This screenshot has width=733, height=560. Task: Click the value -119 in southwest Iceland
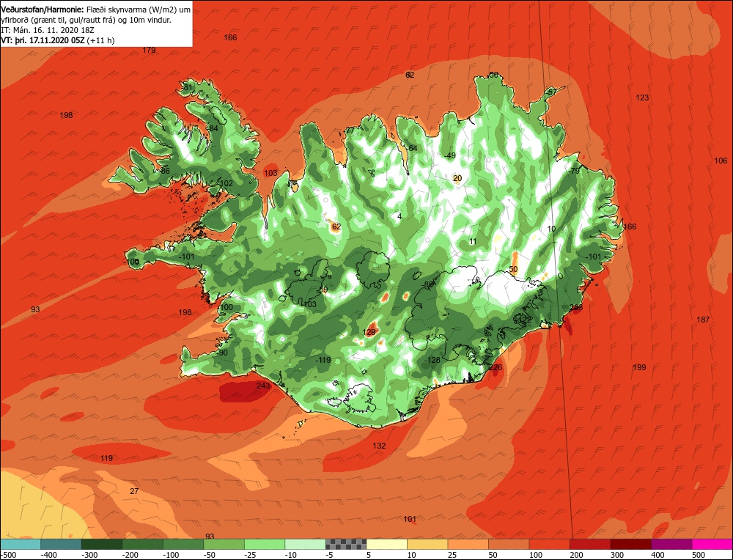323,360
